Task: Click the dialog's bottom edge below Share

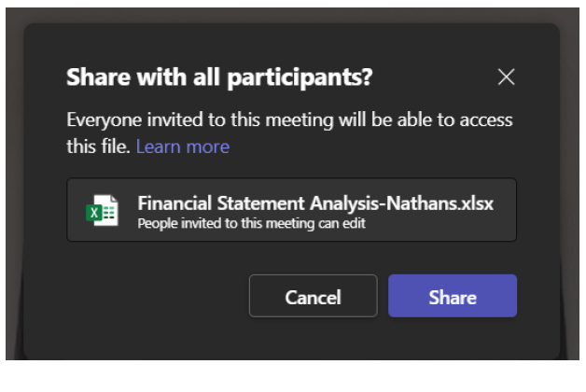Action: tap(453, 345)
